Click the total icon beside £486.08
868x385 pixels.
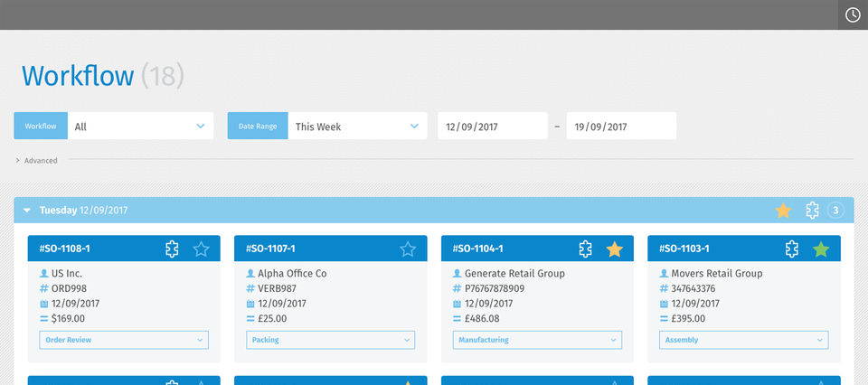(x=457, y=319)
